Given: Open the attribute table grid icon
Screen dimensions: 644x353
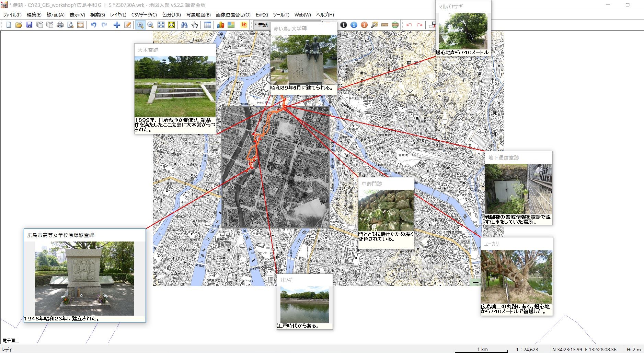Looking at the screenshot, I should pos(208,25).
